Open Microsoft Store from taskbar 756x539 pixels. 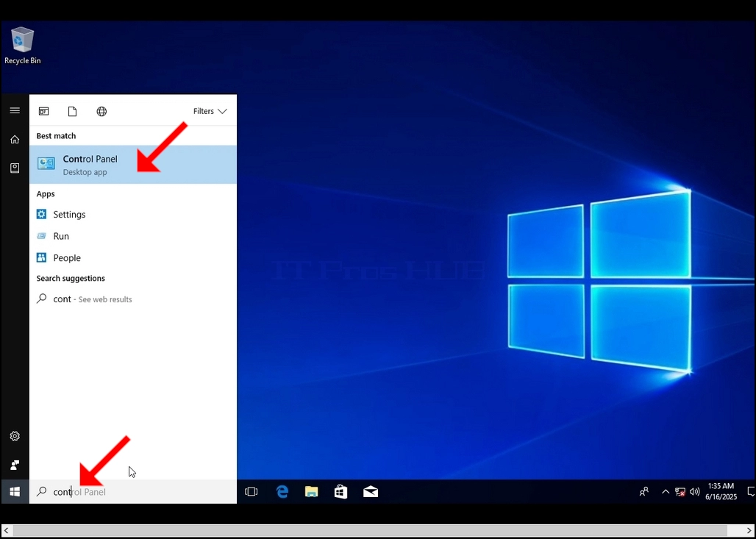341,492
